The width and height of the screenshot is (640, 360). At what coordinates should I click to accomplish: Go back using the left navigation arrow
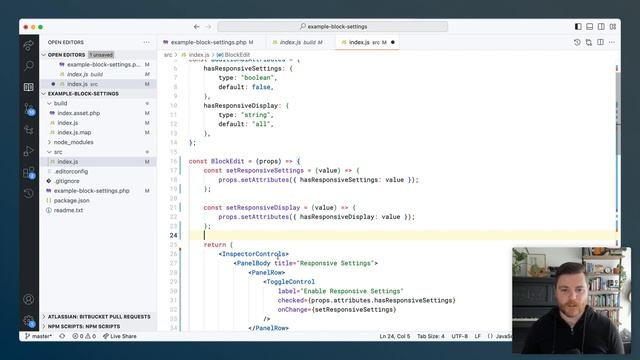197,27
